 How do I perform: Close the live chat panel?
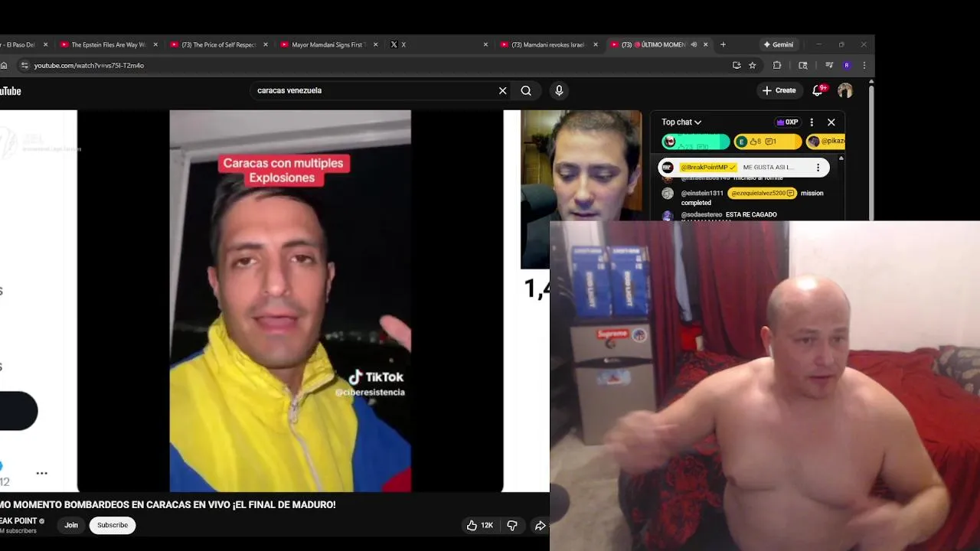coord(831,122)
